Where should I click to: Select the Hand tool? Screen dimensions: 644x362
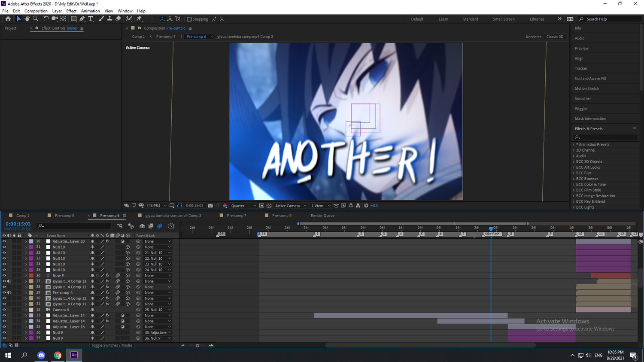coord(27,19)
